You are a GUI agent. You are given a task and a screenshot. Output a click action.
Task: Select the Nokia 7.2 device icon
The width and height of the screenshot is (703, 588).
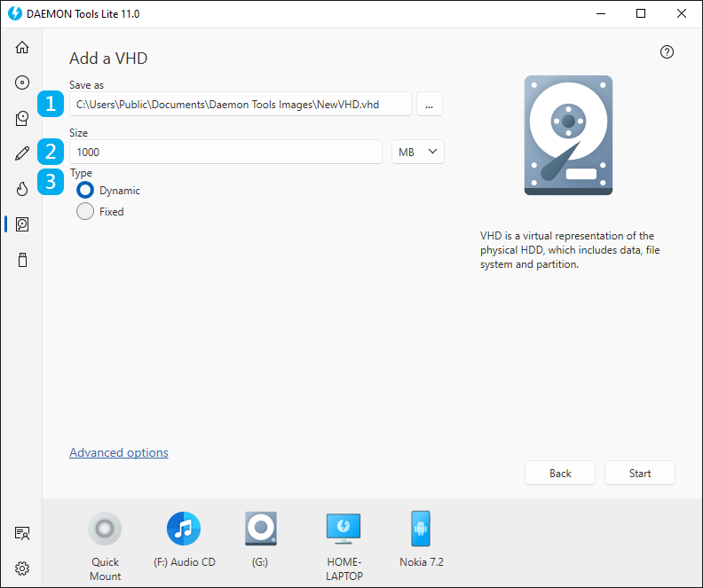pyautogui.click(x=421, y=529)
